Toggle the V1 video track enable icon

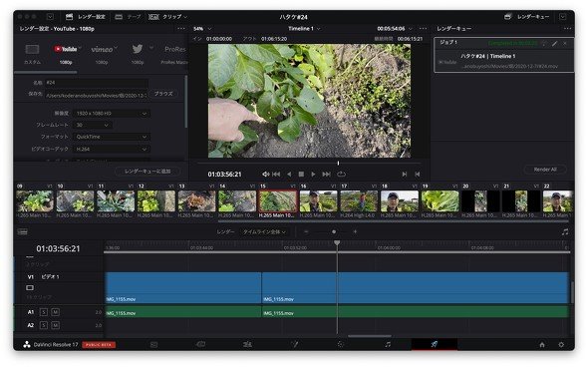point(30,288)
